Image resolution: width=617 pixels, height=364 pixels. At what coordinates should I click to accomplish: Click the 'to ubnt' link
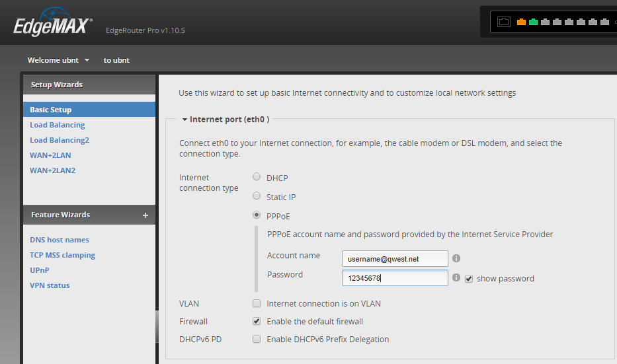click(x=116, y=60)
